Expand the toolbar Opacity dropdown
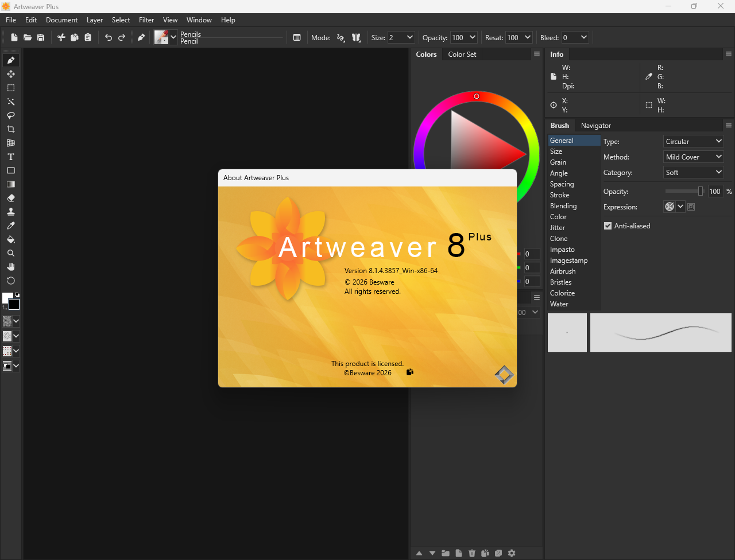This screenshot has width=735, height=560. pos(473,37)
